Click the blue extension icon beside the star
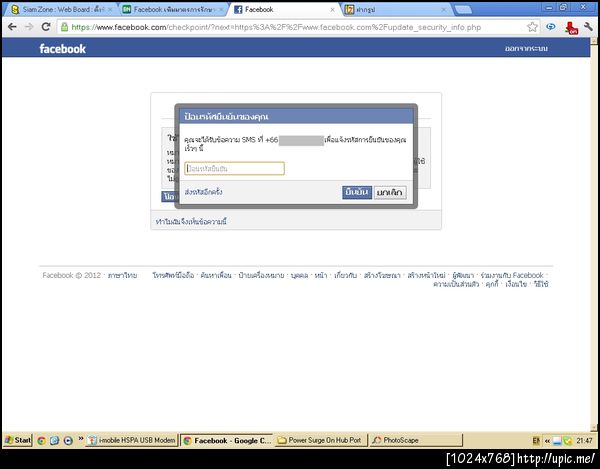Viewport: 600px width, 469px height. tap(551, 27)
